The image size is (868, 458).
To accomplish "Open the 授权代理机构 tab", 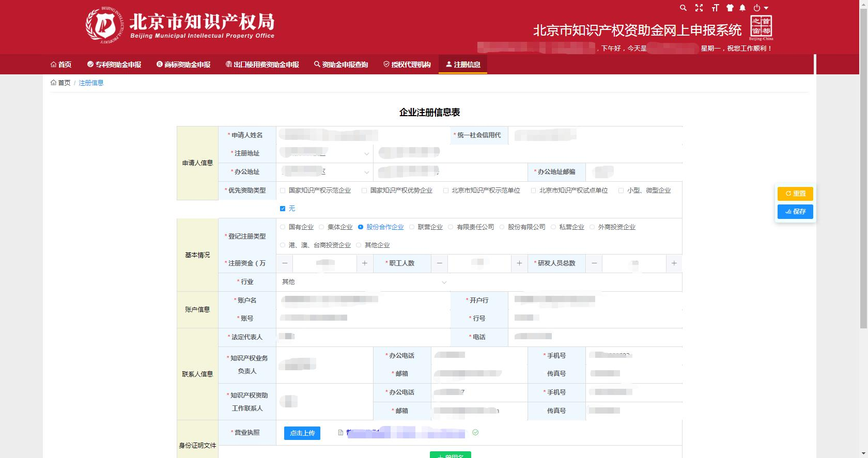I will coord(407,65).
